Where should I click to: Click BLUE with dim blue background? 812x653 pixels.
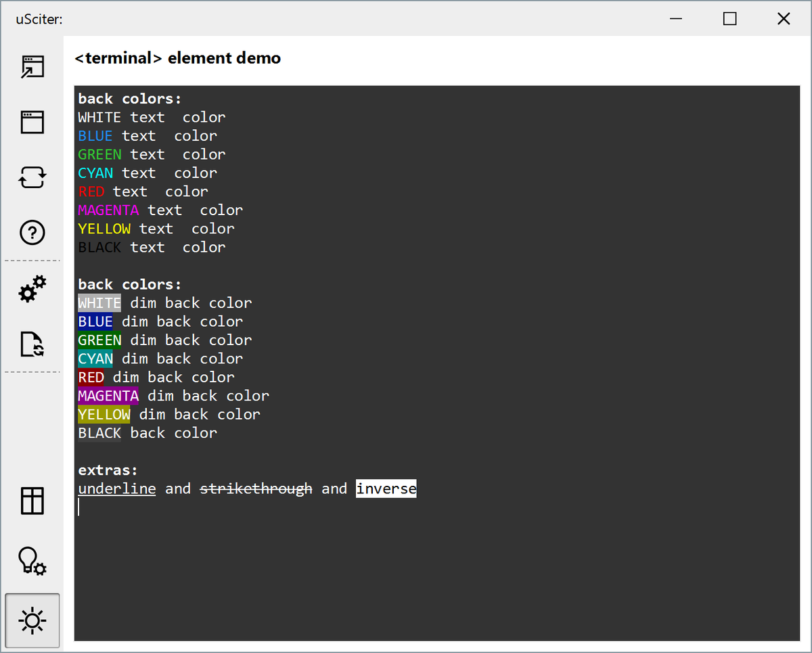click(x=95, y=321)
